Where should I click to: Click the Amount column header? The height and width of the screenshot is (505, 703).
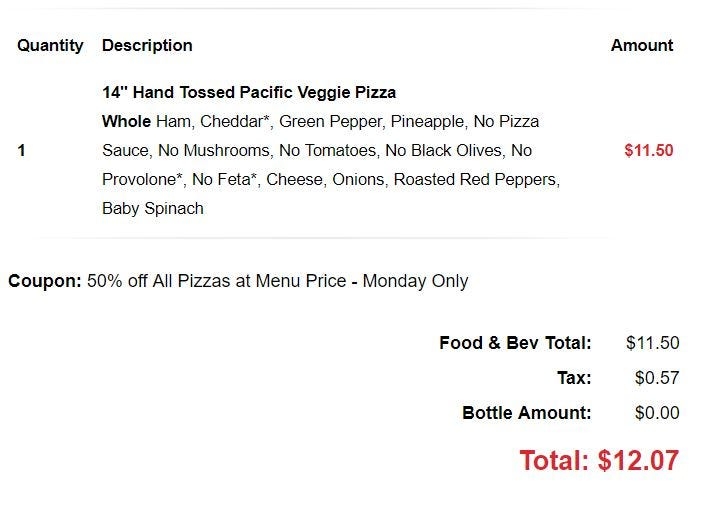(x=642, y=45)
